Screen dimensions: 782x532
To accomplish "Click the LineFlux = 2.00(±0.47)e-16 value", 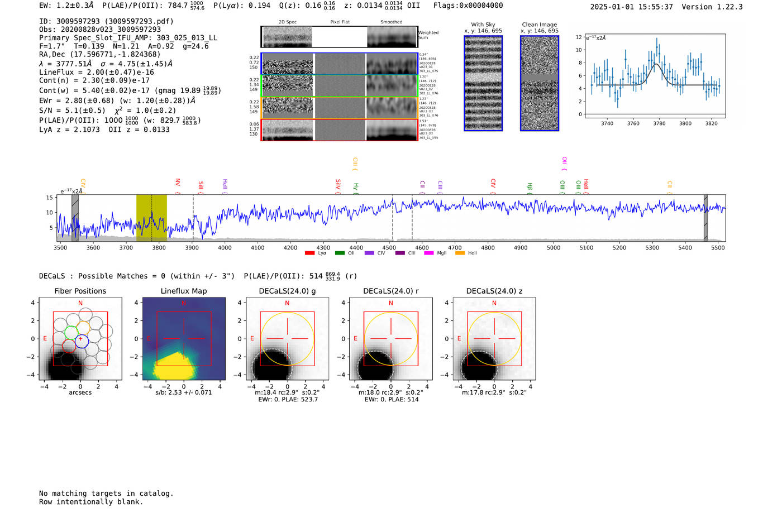I will pyautogui.click(x=97, y=72).
